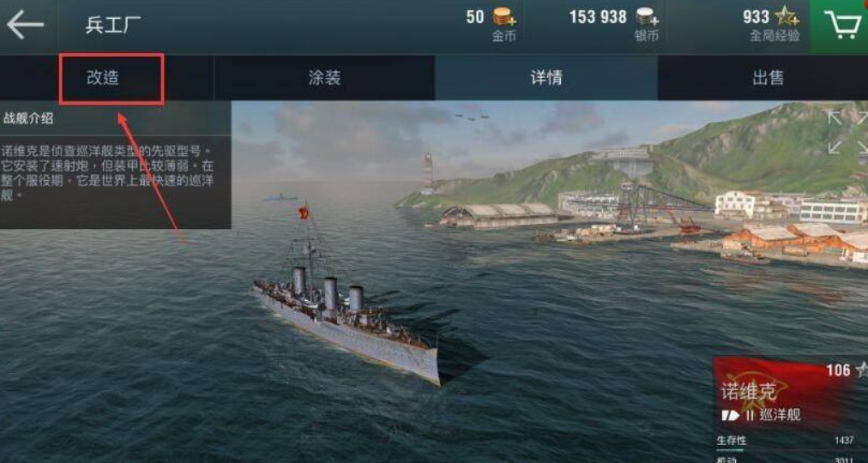Click the tier II cruiser class icon
868x463 pixels.
731,415
